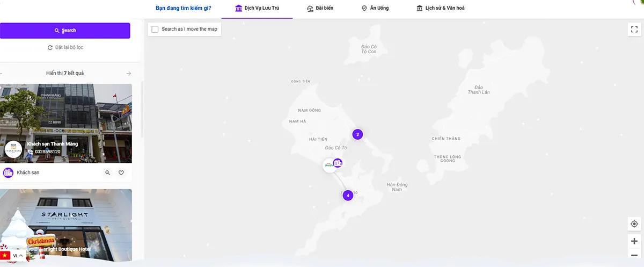Enable Search as I move the map
This screenshot has width=644, height=267.
coord(155,29)
